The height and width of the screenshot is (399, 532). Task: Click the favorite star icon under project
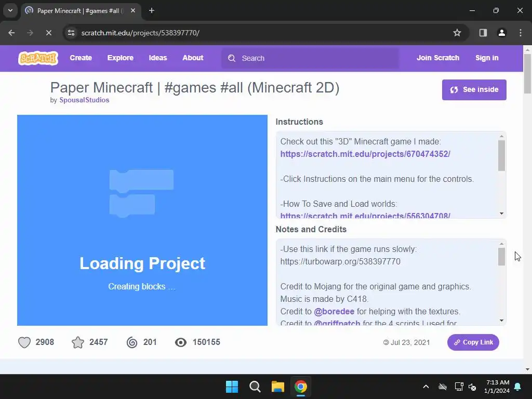[x=78, y=342]
